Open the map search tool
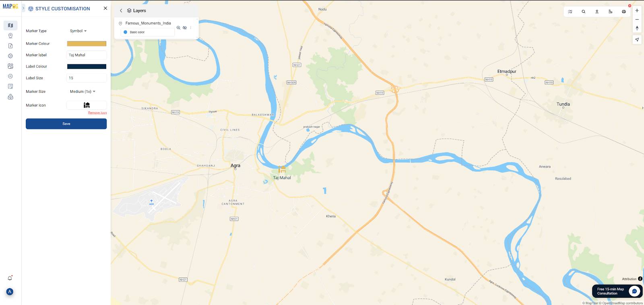644x305 pixels. 583,12
